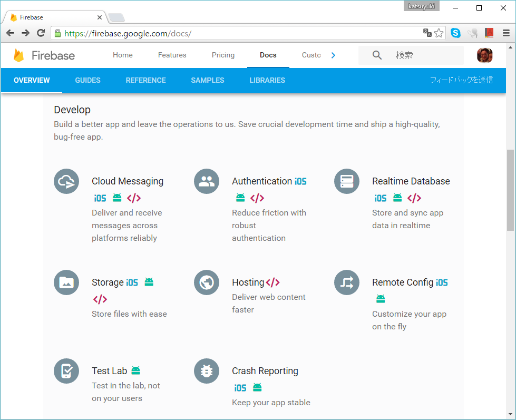Open the web docs for Storage

click(100, 299)
